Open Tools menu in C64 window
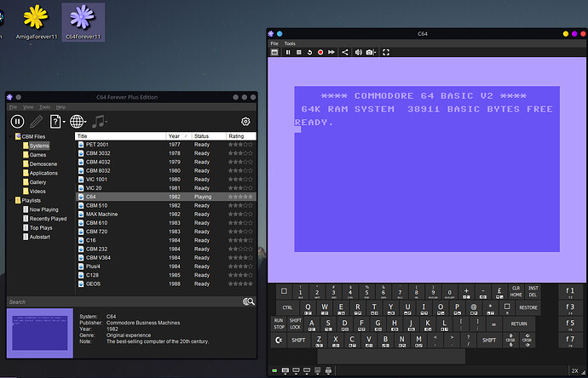The height and width of the screenshot is (378, 588). 290,43
